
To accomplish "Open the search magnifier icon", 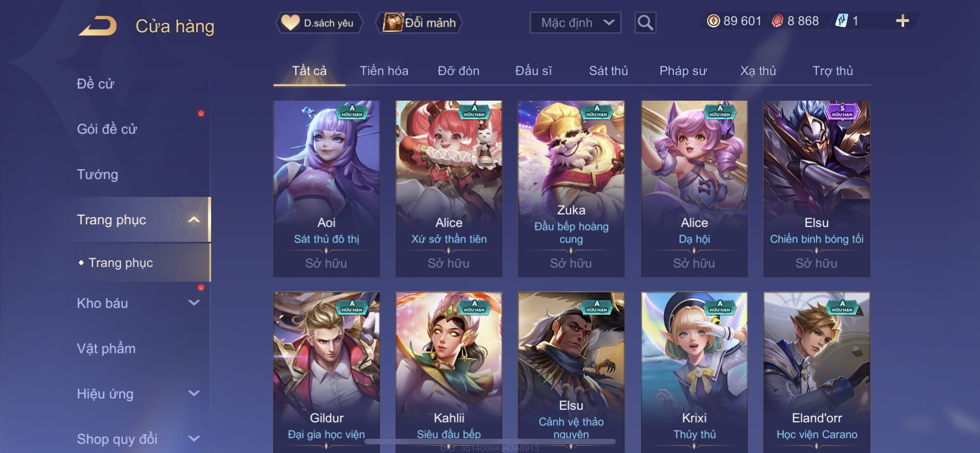I will point(645,23).
